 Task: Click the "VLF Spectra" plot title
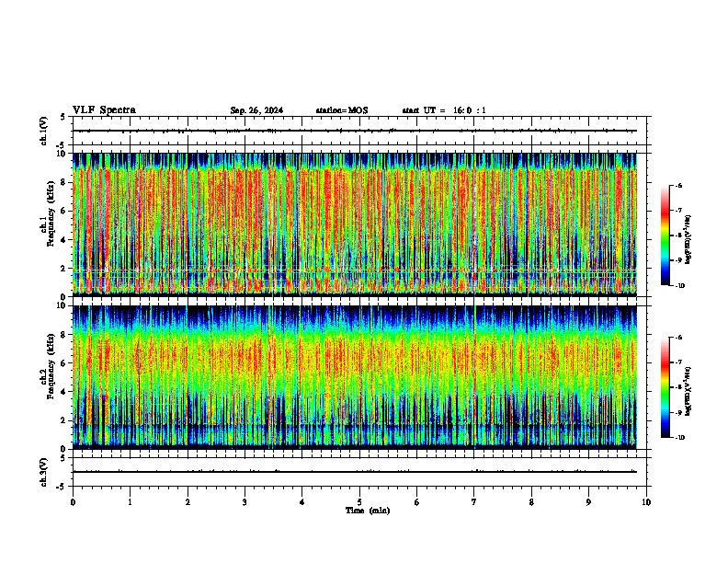pyautogui.click(x=104, y=110)
